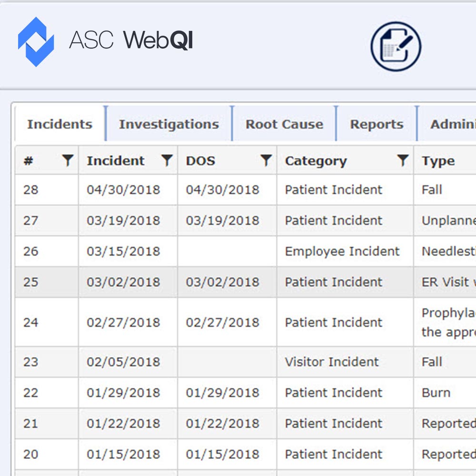The width and height of the screenshot is (476, 476).
Task: Sort by the Category column header
Action: tap(316, 161)
